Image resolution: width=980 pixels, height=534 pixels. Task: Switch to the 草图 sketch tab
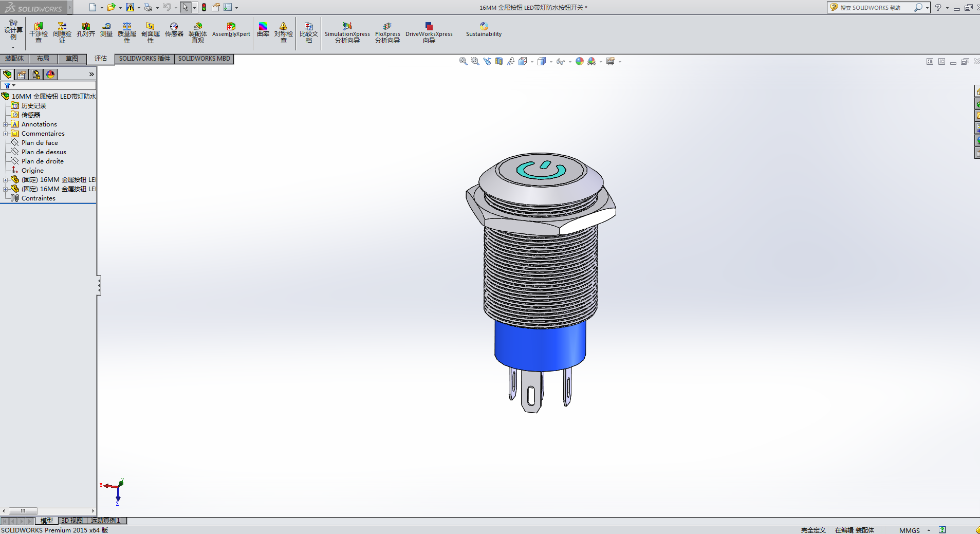click(72, 59)
